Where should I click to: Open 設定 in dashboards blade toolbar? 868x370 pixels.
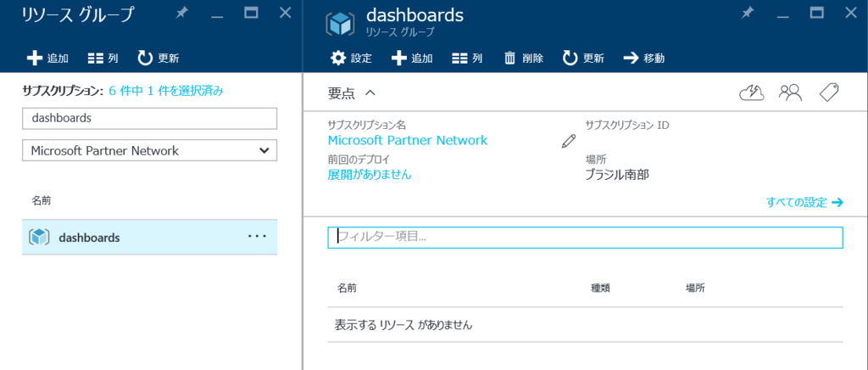coord(351,59)
